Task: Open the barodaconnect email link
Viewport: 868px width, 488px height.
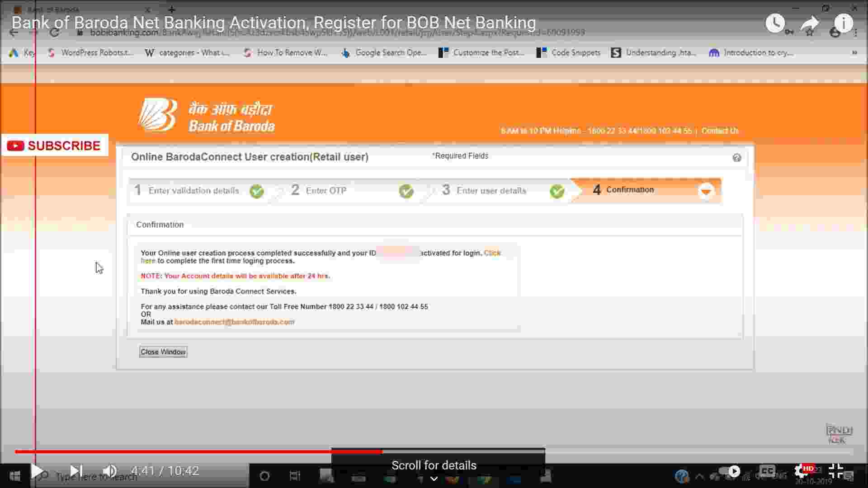Action: tap(234, 322)
